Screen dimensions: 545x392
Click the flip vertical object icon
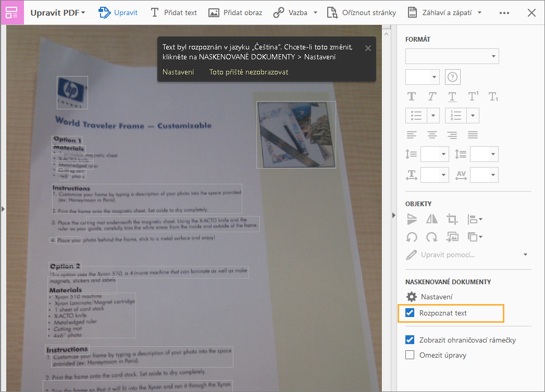412,219
